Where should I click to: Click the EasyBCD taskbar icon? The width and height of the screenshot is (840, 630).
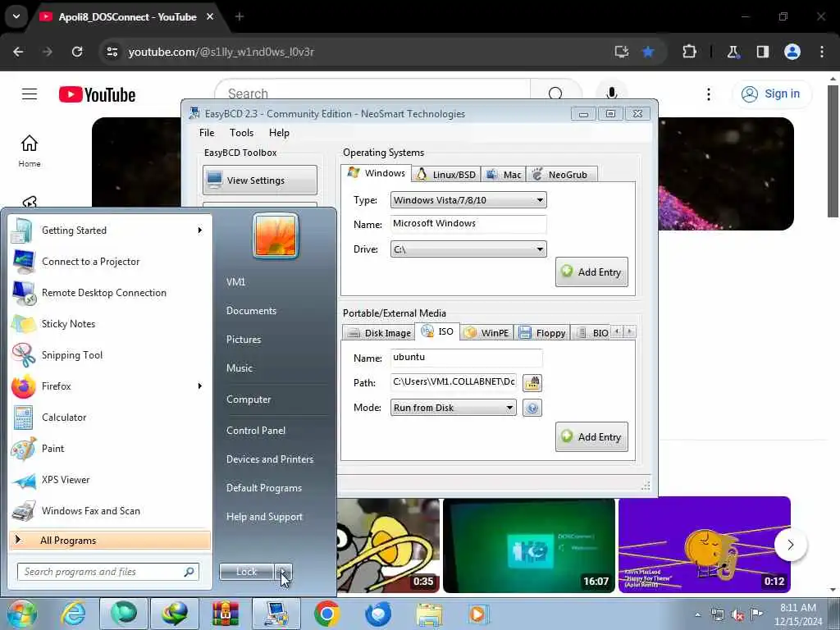(x=276, y=614)
